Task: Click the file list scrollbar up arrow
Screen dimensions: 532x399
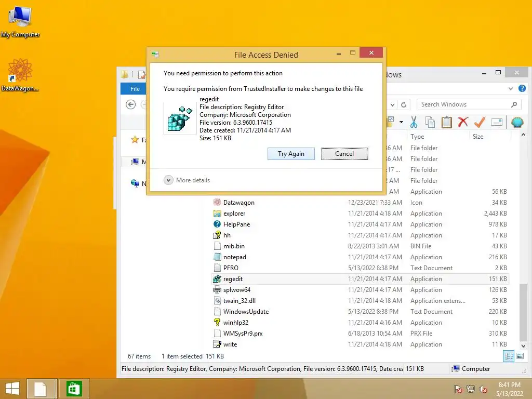Action: point(523,135)
